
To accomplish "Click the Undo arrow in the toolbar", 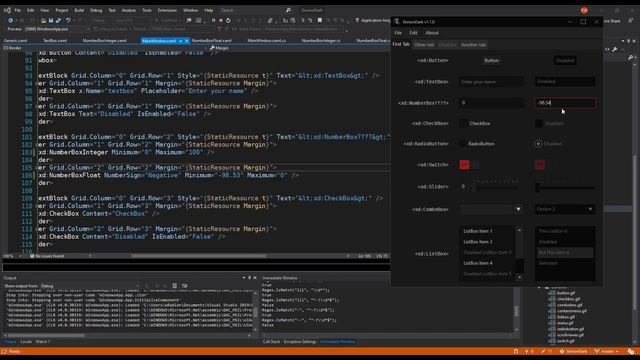I will pyautogui.click(x=68, y=20).
